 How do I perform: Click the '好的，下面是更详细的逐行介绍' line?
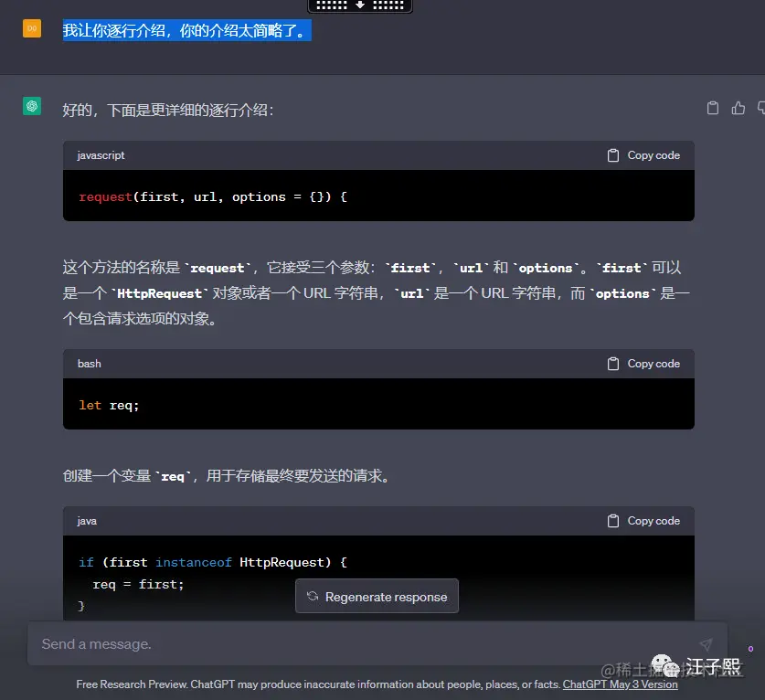pos(168,110)
